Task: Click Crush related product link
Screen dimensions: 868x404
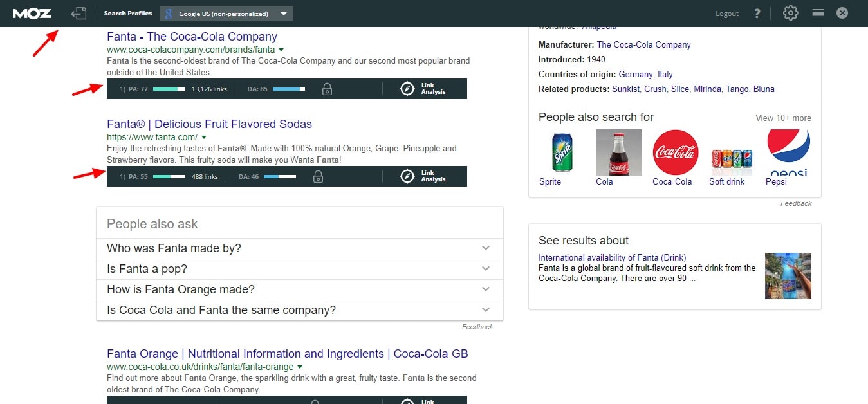Action: click(655, 89)
